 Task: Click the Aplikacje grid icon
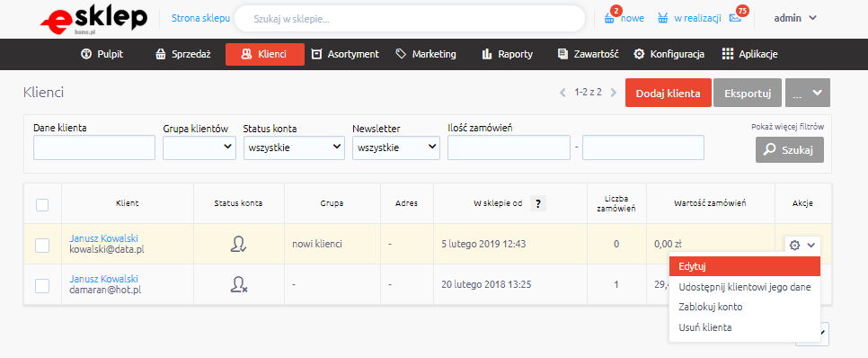728,54
